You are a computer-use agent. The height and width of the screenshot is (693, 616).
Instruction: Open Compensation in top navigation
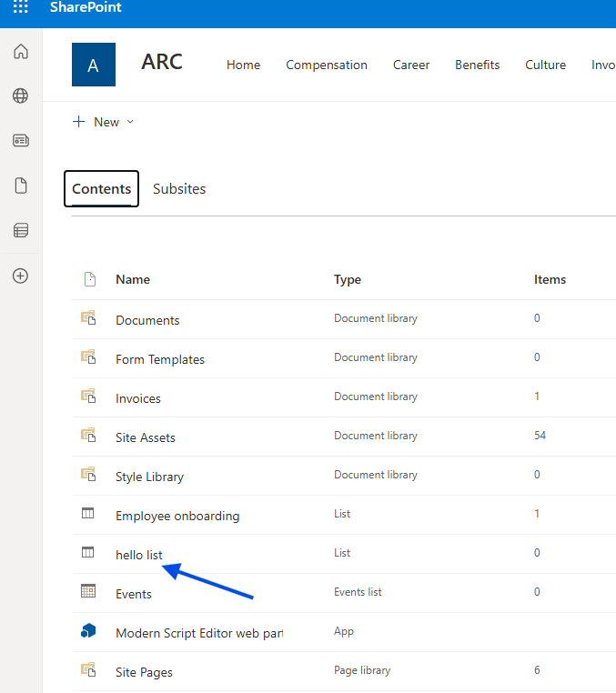327,65
